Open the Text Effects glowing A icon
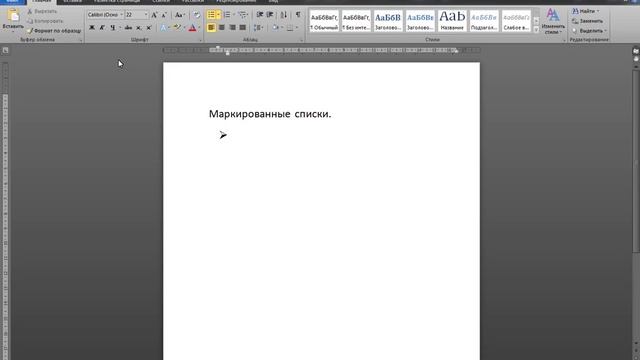This screenshot has width=640, height=360. point(163,28)
